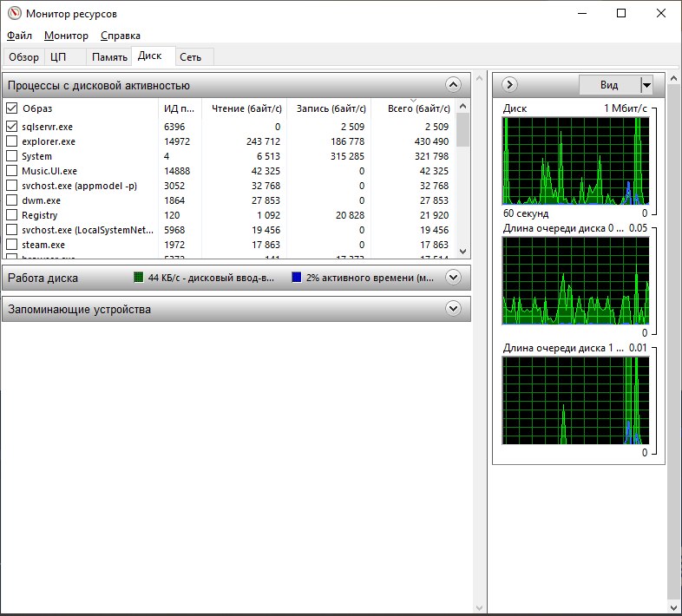Collapse the graphs pane with arrow button
682x616 pixels.
(x=509, y=85)
